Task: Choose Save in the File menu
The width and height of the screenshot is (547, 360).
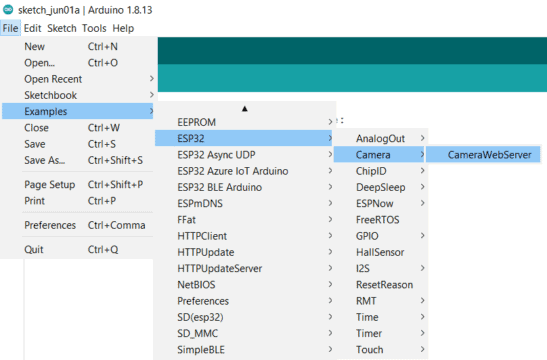Action: 77,144
